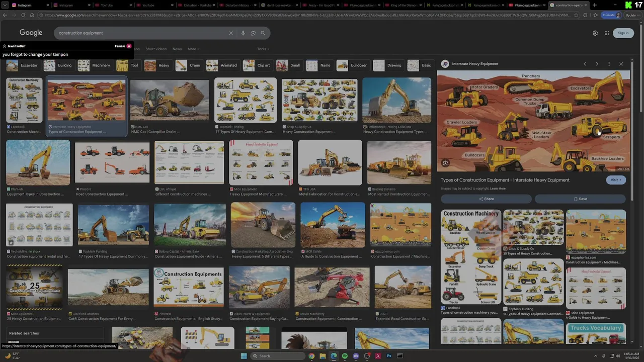Open the Tools dropdown
The width and height of the screenshot is (644, 362).
[x=263, y=49]
